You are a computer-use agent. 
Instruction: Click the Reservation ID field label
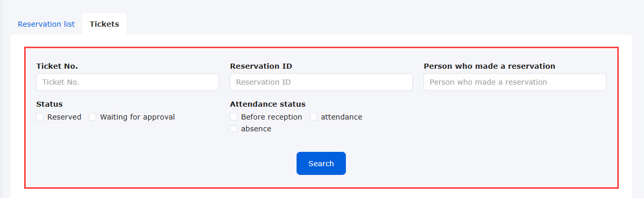(x=261, y=66)
